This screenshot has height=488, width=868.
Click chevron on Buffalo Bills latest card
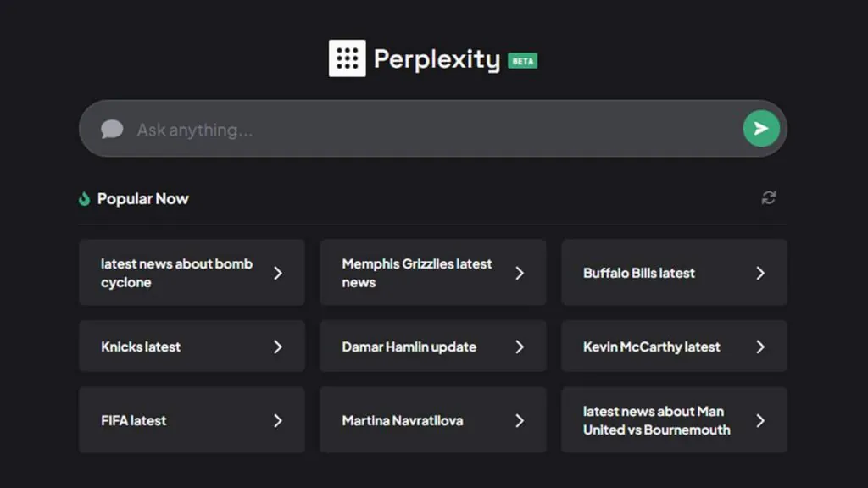(x=760, y=273)
